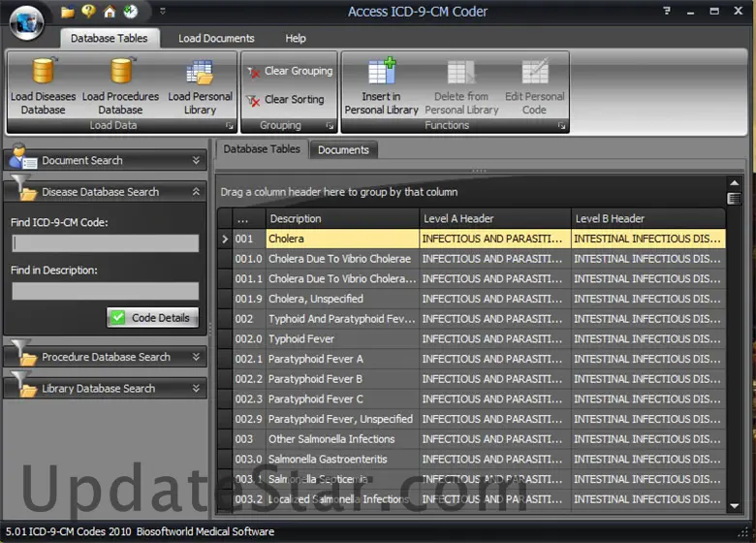This screenshot has height=543, width=756.
Task: Click Delete from Personal Library
Action: click(461, 87)
